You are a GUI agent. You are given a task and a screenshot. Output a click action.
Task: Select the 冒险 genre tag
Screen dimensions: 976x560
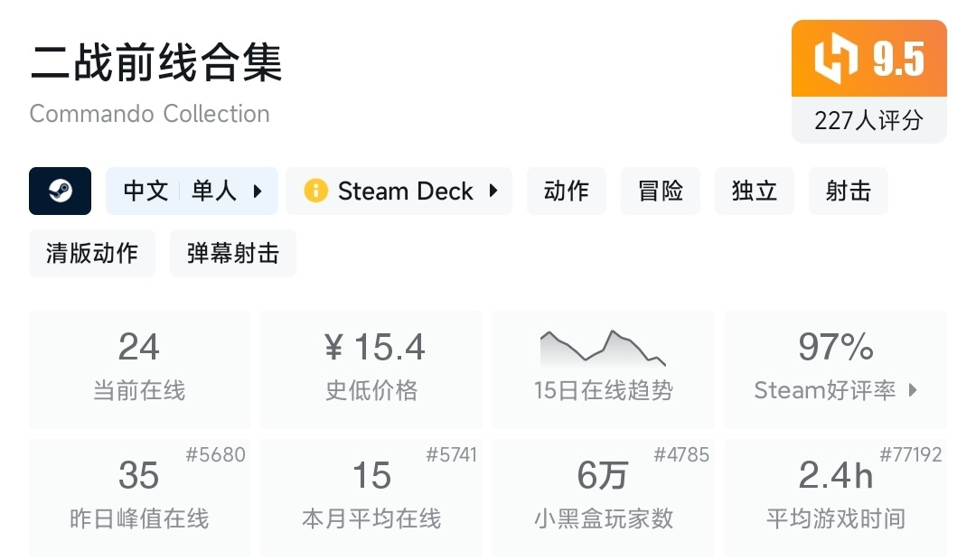661,191
